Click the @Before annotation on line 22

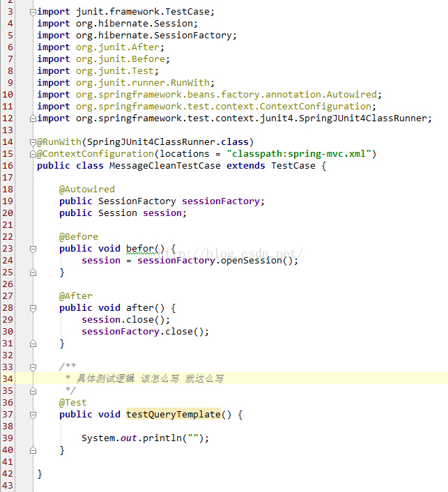(x=79, y=237)
